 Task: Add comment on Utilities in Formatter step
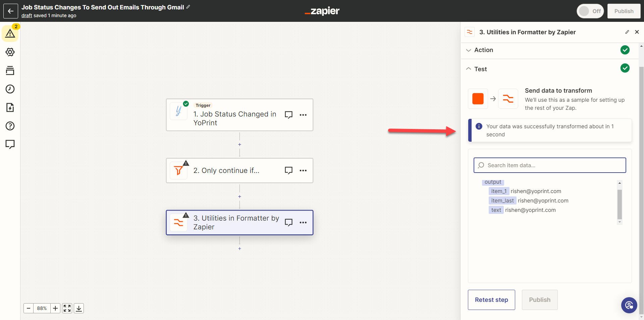tap(288, 223)
